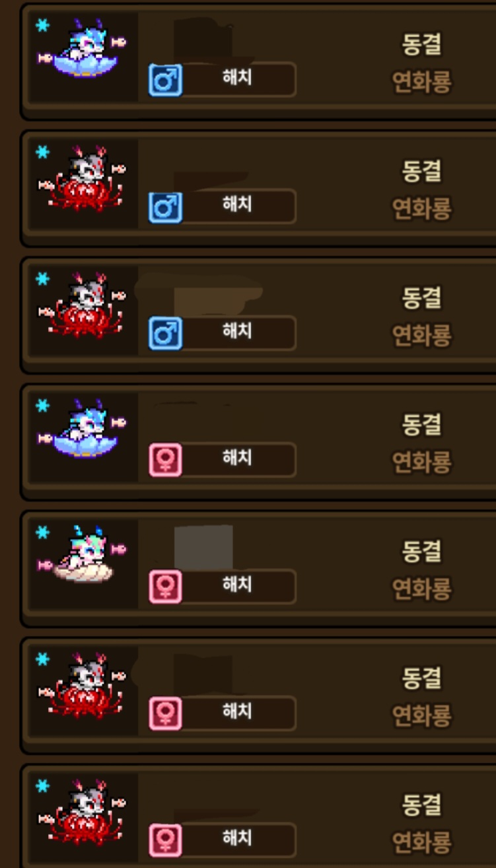The height and width of the screenshot is (868, 496).
Task: Click the cyan star on the cloud dragon thumbnail
Action: (x=43, y=532)
